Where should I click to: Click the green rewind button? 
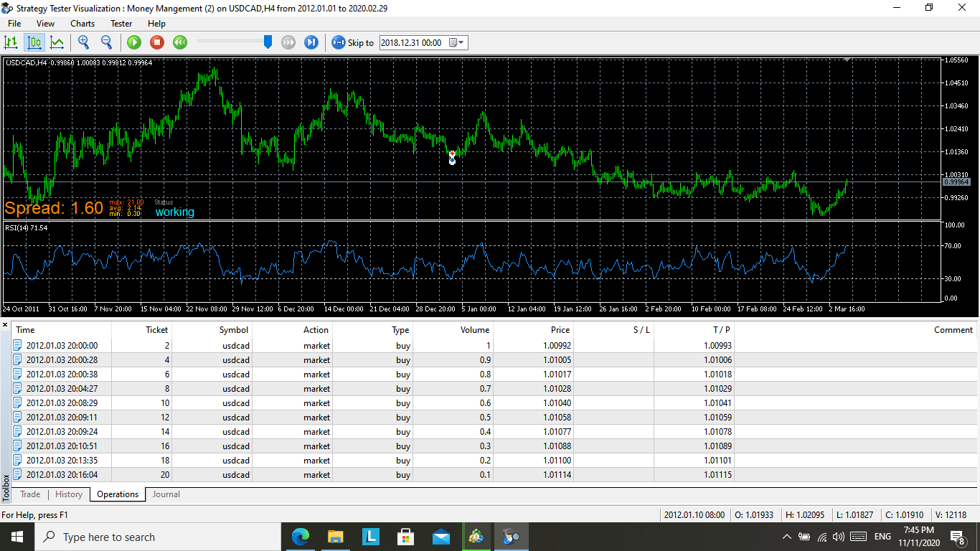click(x=180, y=42)
